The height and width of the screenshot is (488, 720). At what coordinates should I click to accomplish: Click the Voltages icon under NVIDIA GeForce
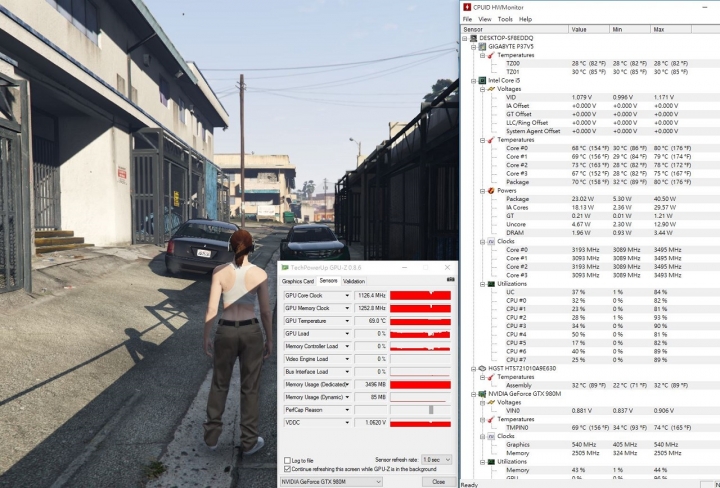coord(491,402)
